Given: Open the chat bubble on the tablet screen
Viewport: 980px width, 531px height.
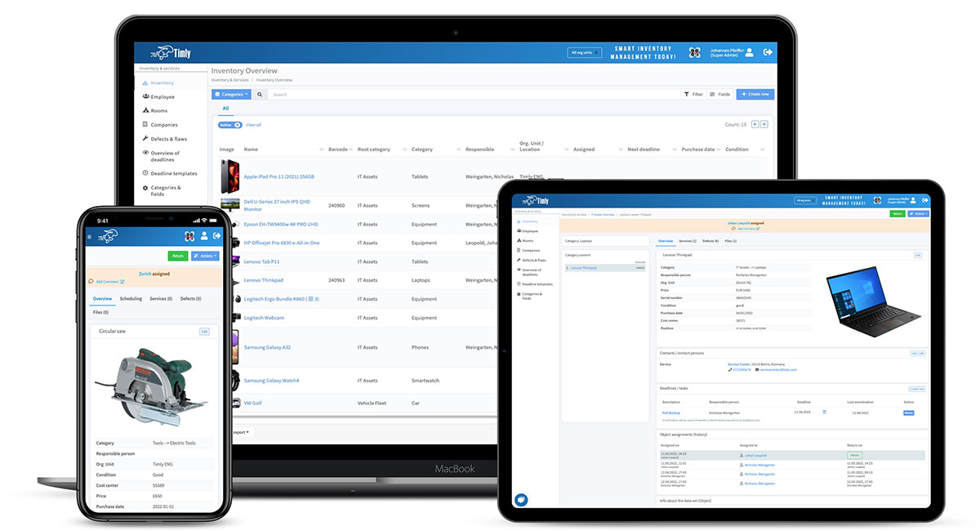Looking at the screenshot, I should (520, 500).
